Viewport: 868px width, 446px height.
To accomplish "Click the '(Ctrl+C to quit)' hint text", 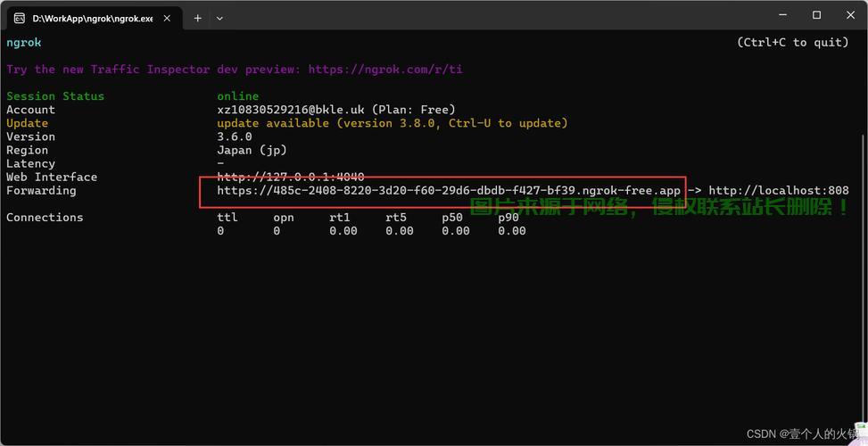I will click(x=793, y=43).
